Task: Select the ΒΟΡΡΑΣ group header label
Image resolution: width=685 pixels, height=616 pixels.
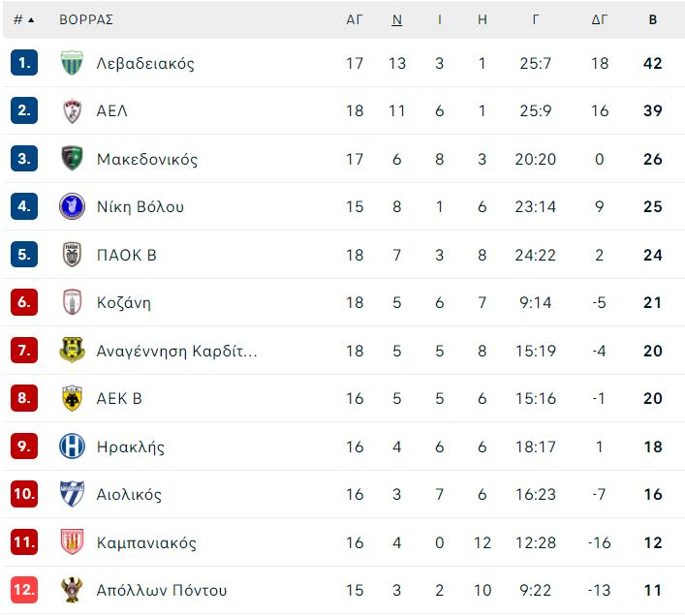Action: click(86, 19)
